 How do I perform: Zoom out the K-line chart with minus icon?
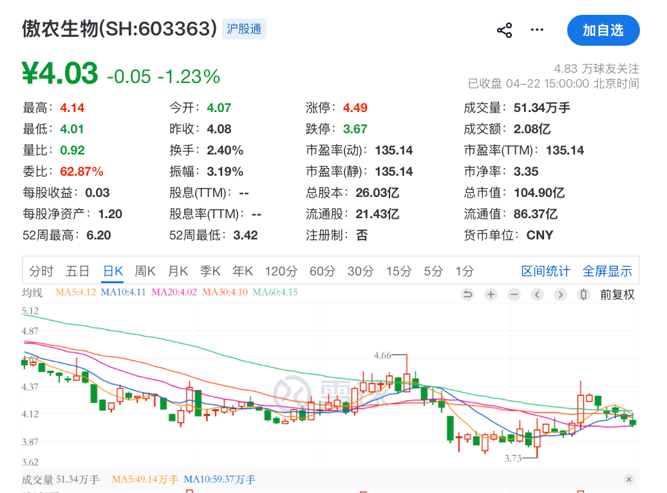point(514,294)
